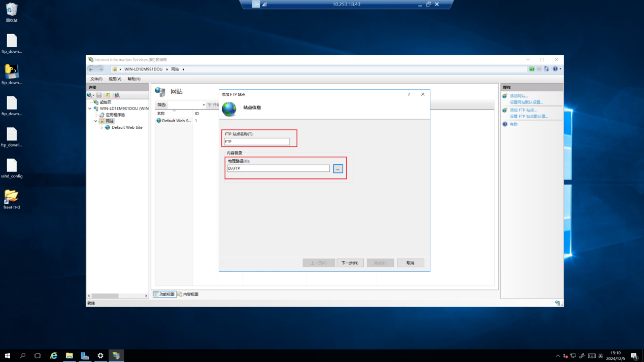Open the Recycle Bin desktop icon

tap(11, 13)
